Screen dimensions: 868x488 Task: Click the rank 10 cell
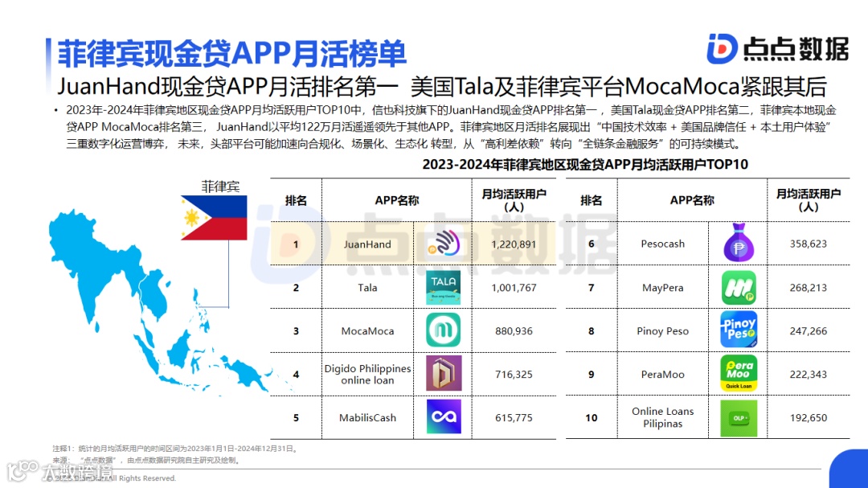(592, 417)
